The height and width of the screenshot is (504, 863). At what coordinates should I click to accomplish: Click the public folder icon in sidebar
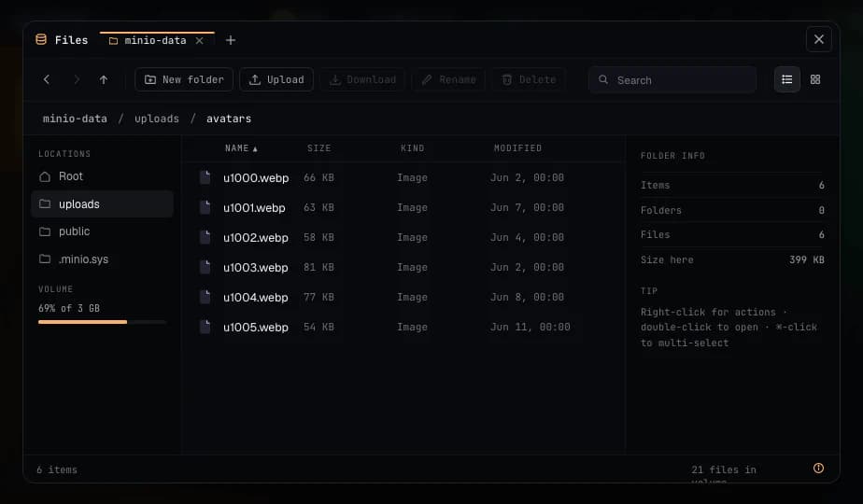click(45, 231)
